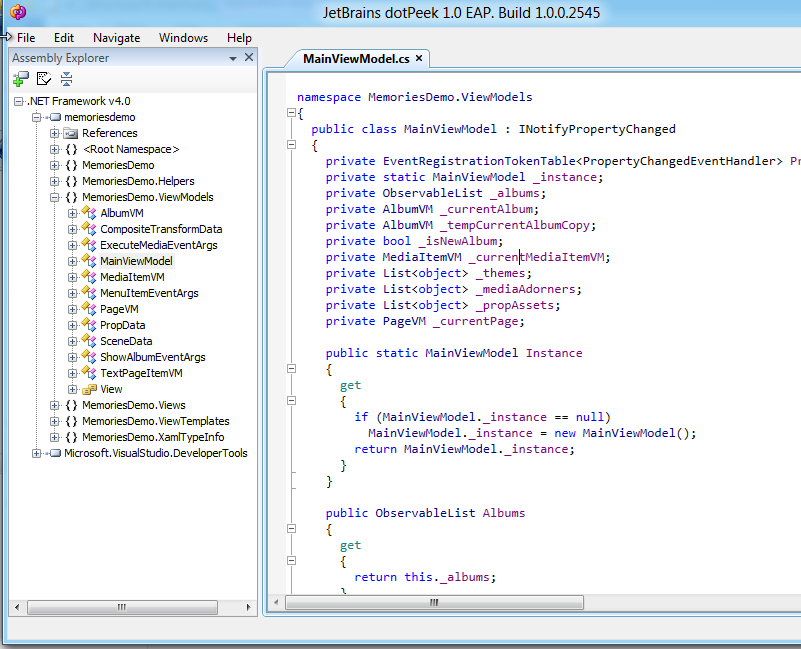Collapse the Instance property code block
Viewport: 801px width, 649px height.
[291, 368]
